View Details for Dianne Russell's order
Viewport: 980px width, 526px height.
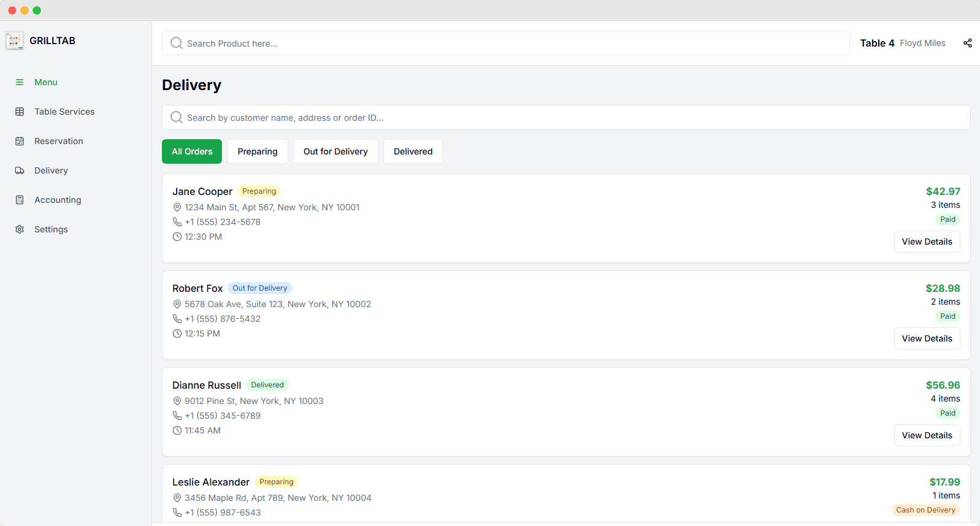[x=927, y=435]
